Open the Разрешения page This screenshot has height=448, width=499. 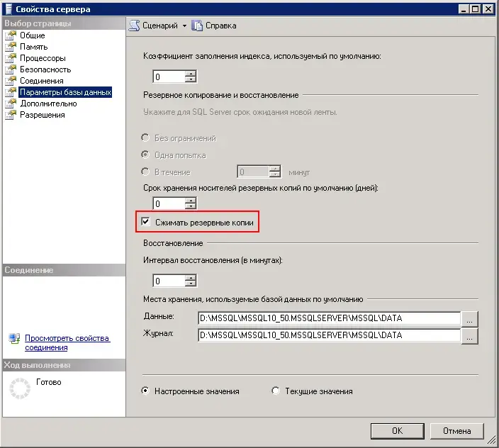point(42,115)
